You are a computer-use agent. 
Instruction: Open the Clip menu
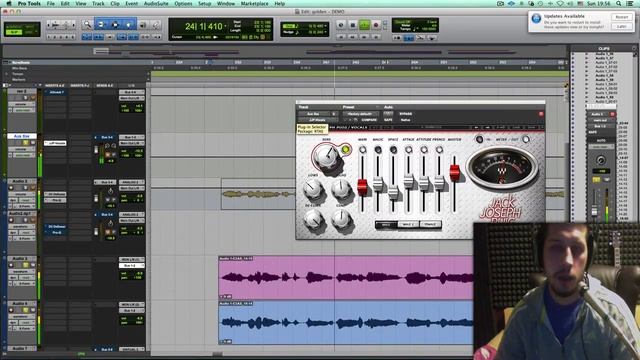click(x=115, y=3)
